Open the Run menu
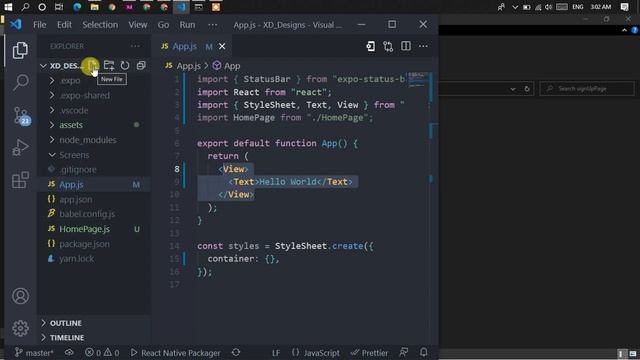Screen dimensions: 640x360 tap(187, 25)
